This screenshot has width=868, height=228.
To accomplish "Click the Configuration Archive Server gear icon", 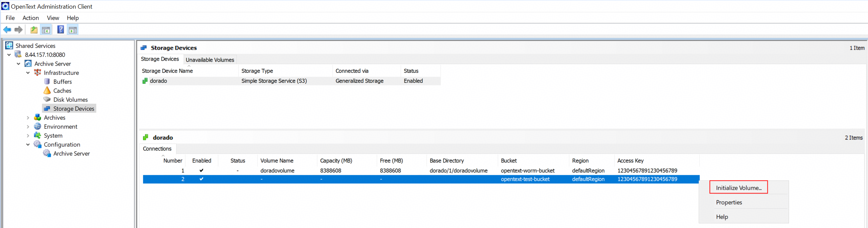I will (x=47, y=154).
